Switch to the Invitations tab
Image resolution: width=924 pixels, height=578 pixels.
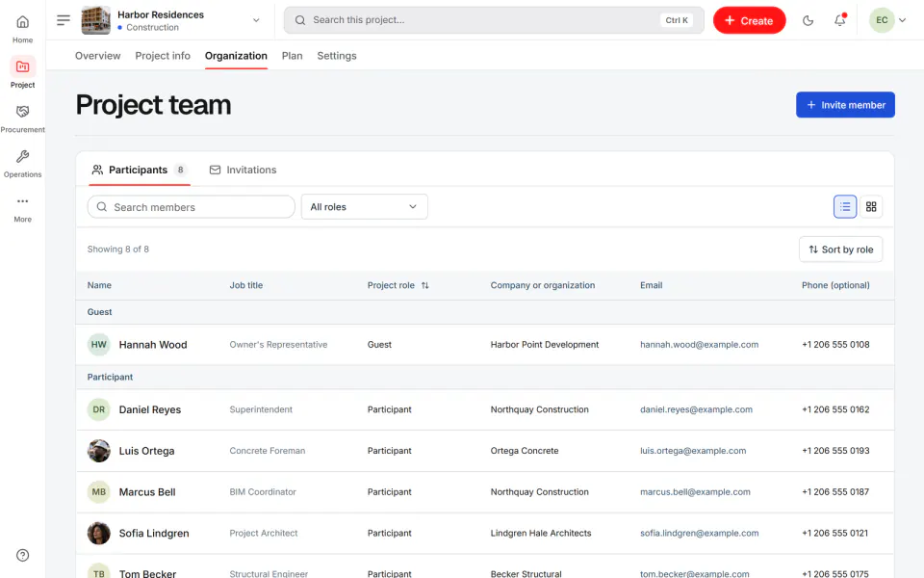coord(243,170)
